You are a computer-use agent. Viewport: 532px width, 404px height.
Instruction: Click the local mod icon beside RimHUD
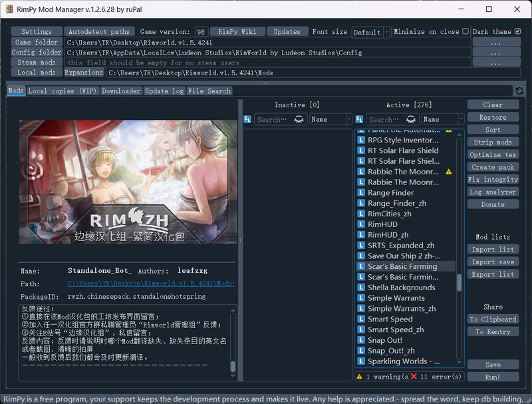pos(361,224)
